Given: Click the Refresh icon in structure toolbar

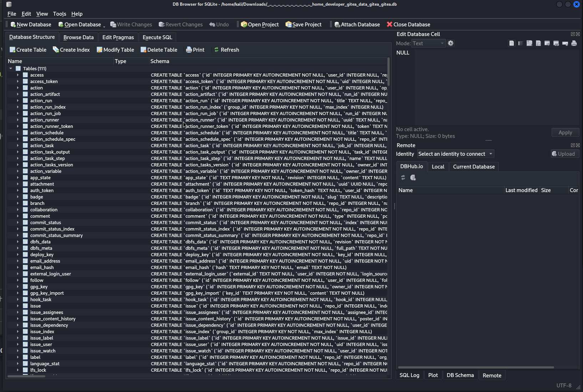Looking at the screenshot, I should click(x=217, y=50).
